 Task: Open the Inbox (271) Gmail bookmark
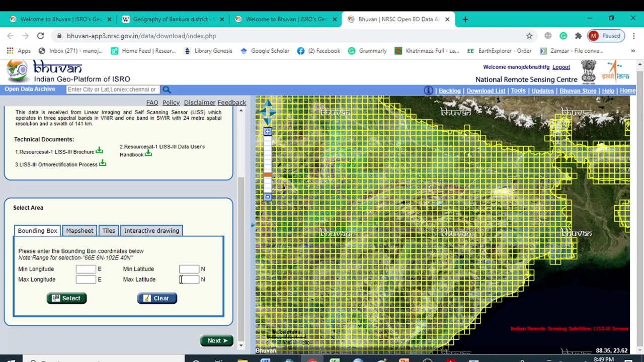70,51
